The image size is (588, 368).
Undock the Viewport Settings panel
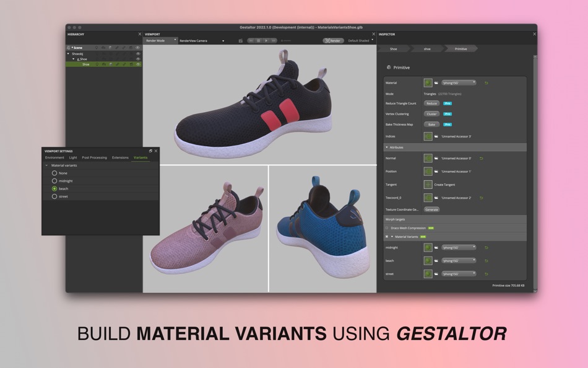[151, 151]
